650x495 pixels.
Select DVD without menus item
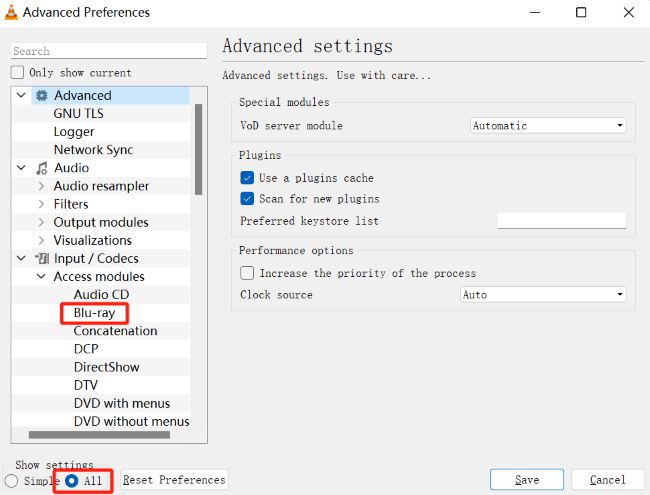[131, 421]
